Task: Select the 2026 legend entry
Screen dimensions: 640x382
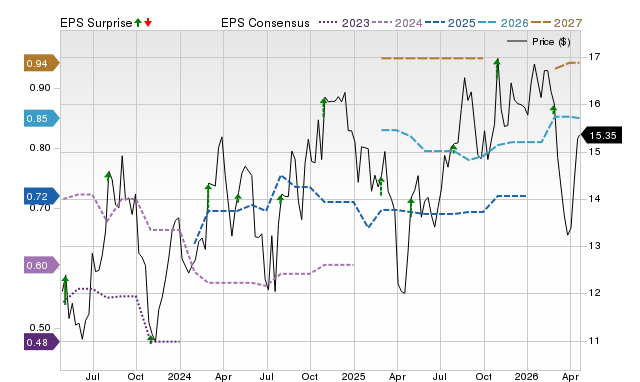Action: tap(503, 23)
